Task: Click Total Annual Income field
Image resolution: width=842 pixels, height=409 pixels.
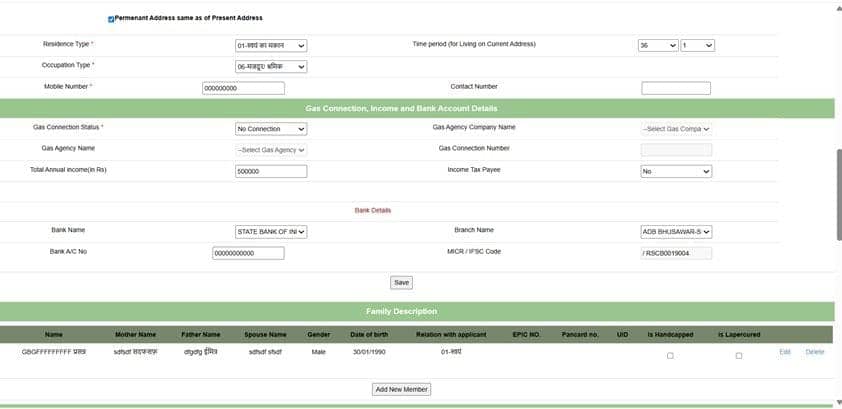Action: (x=271, y=171)
